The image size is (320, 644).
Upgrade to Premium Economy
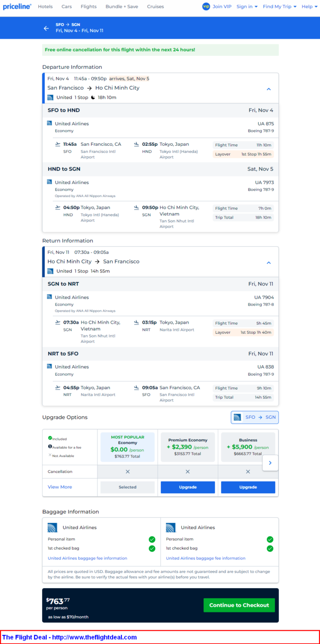(188, 487)
